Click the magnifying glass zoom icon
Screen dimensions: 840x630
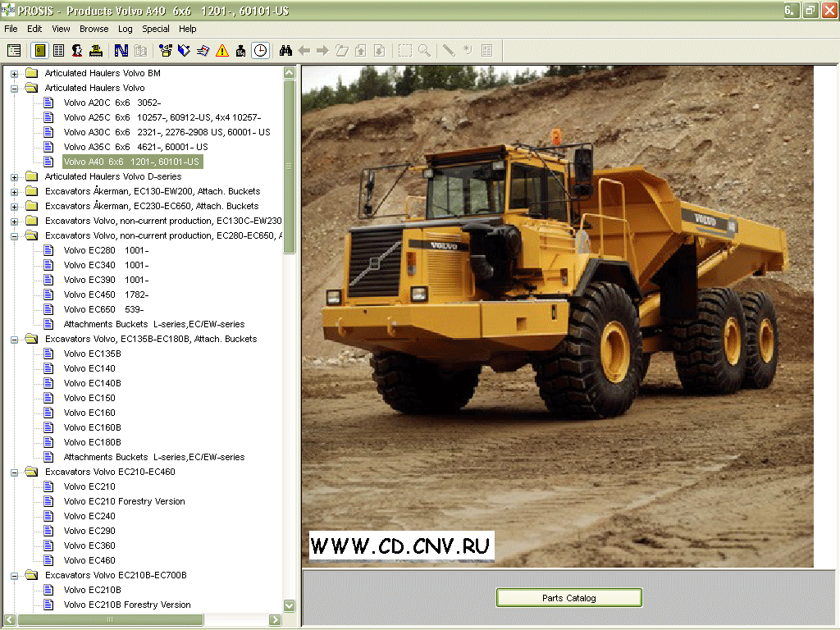(x=424, y=50)
